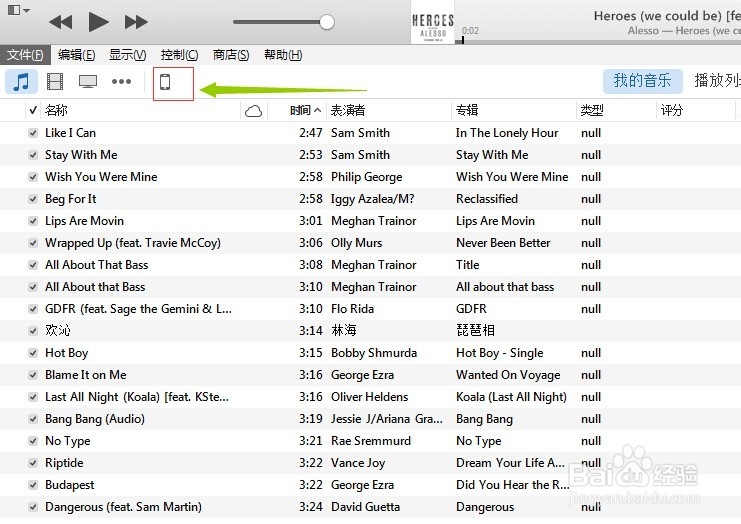The image size is (741, 524).
Task: Select the song Bang Bang (Audio)
Action: 95,419
